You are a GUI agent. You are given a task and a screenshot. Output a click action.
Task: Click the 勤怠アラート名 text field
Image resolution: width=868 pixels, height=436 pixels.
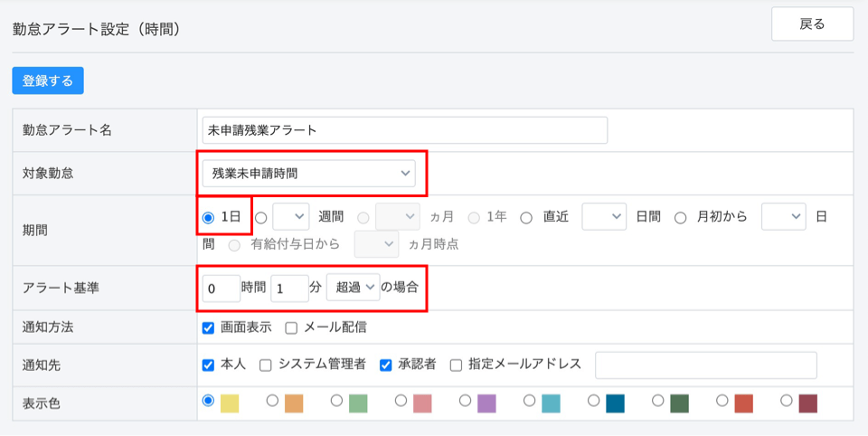(406, 129)
